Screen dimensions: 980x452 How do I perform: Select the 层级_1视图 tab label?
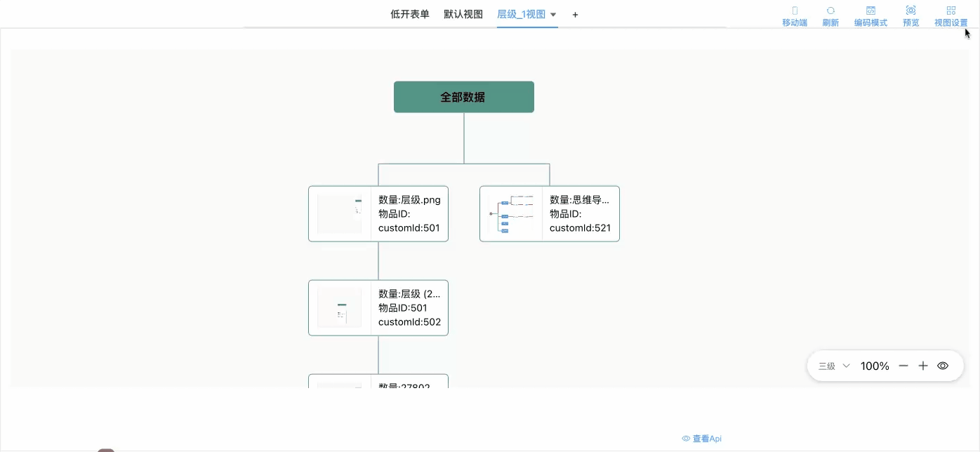521,14
